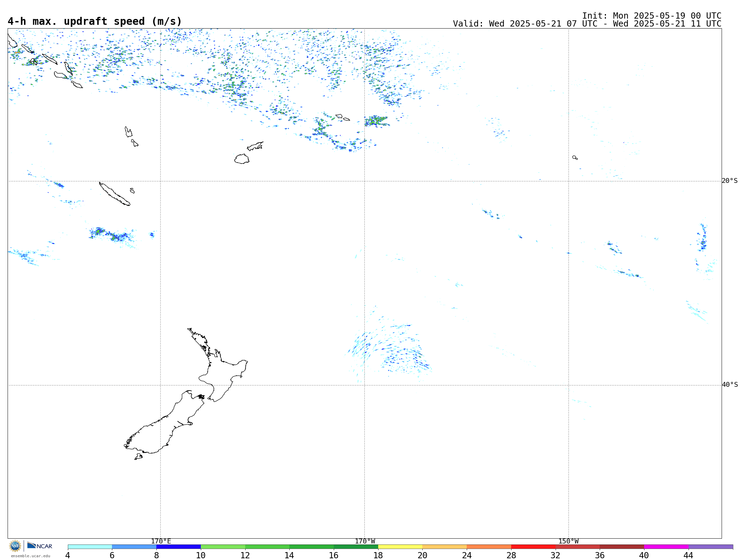
Task: Select the purple above-44 colorbar swatch
Action: coord(711,547)
